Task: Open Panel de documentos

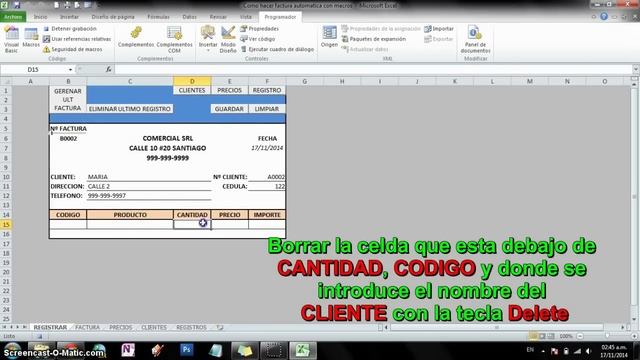Action: [x=475, y=39]
